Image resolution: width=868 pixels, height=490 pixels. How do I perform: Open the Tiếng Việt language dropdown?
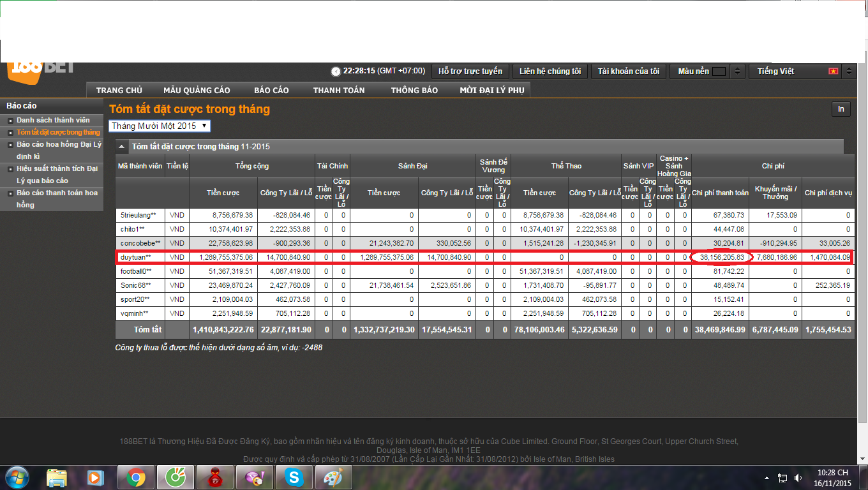tap(802, 71)
